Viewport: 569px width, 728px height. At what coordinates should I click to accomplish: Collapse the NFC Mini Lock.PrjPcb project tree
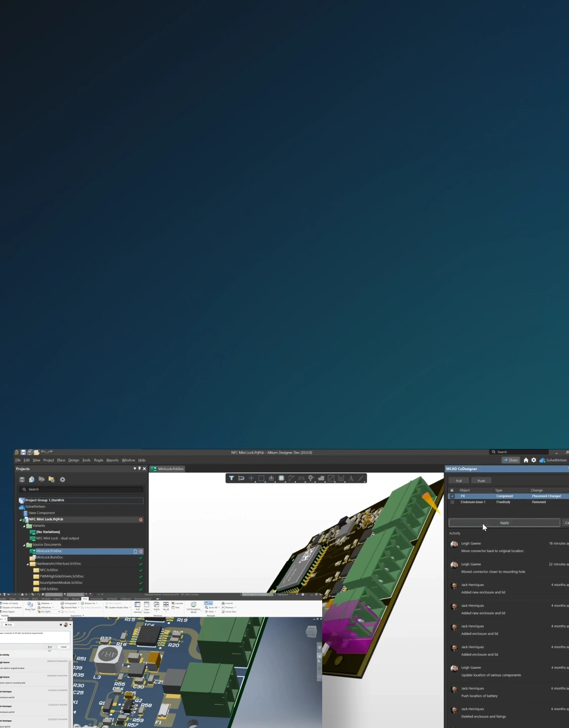[x=21, y=520]
